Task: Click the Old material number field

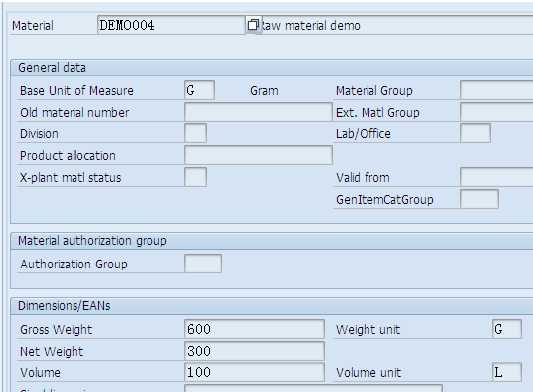Action: [258, 112]
